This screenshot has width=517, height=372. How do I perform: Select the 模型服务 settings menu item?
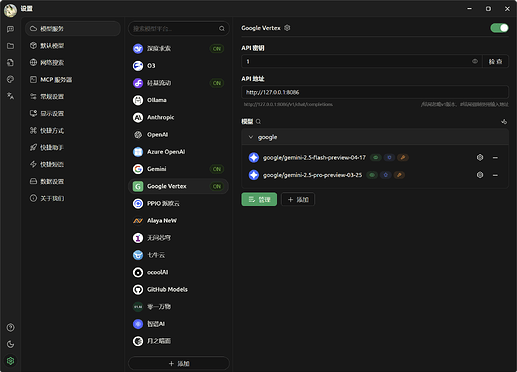coord(73,29)
